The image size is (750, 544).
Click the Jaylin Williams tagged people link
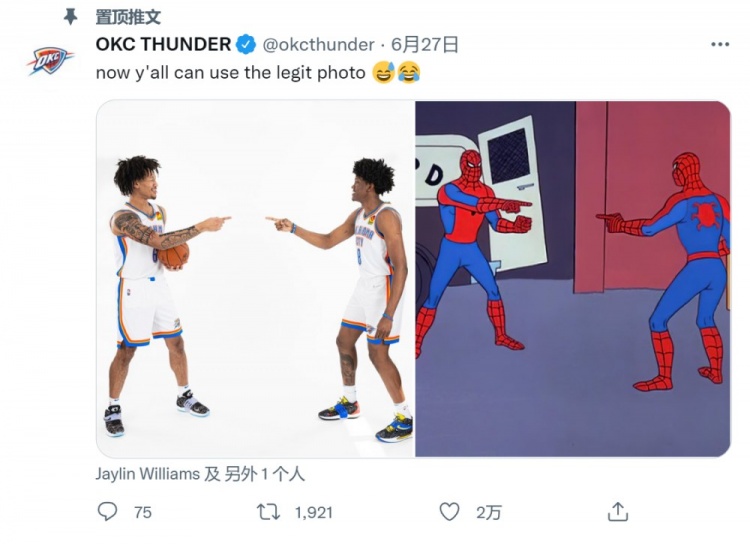(x=200, y=474)
